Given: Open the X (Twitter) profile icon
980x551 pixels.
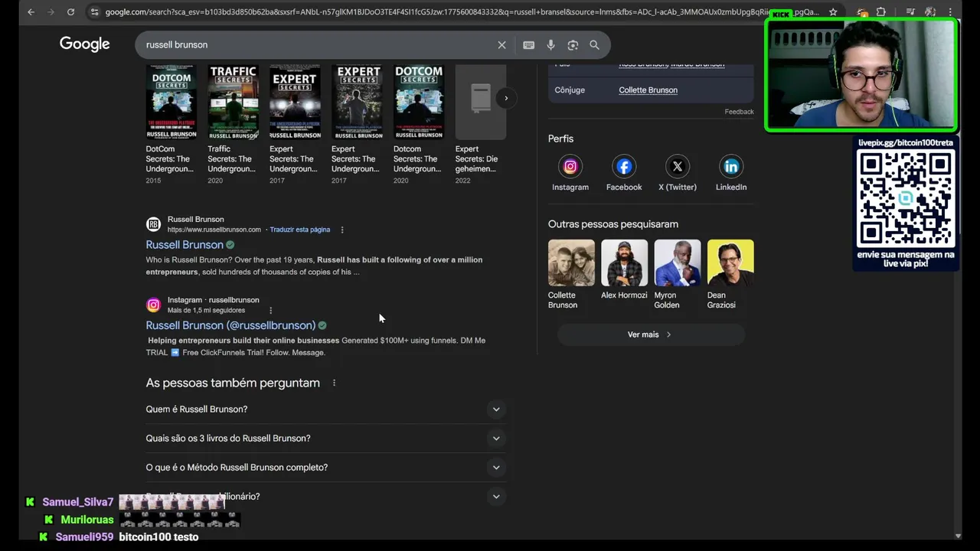Looking at the screenshot, I should [678, 166].
